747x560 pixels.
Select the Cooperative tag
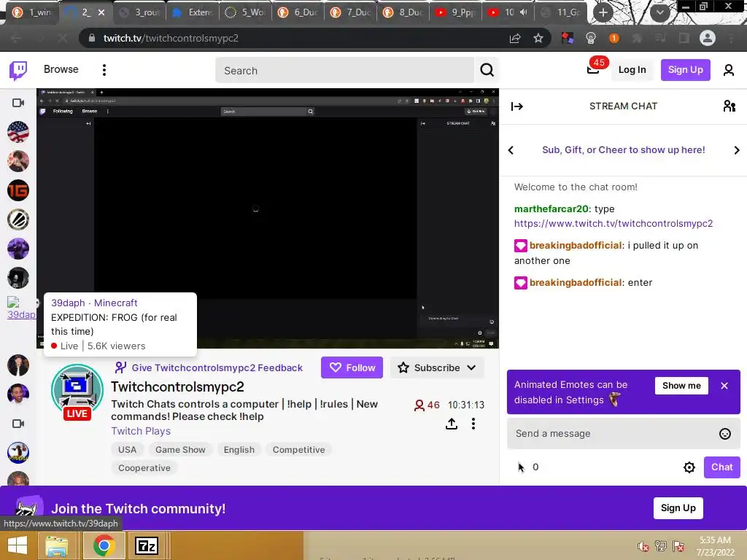(x=144, y=467)
